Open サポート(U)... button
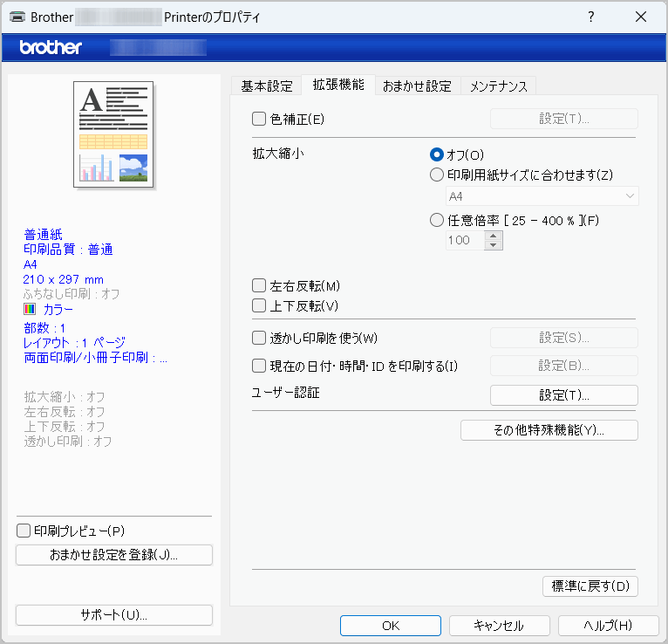668x644 pixels. pyautogui.click(x=113, y=615)
